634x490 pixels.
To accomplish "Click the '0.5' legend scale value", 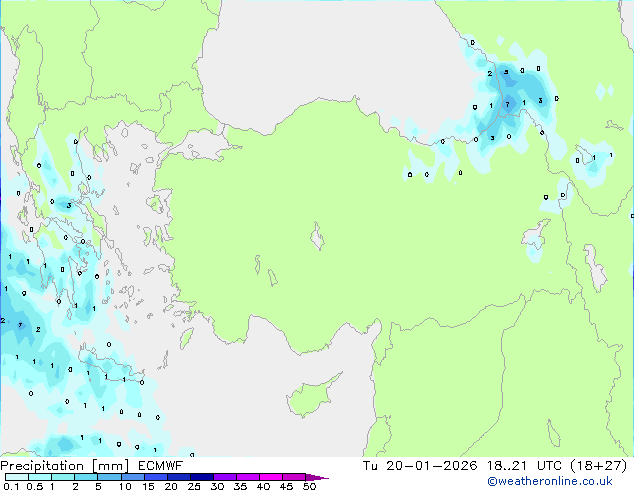I will pos(35,486).
